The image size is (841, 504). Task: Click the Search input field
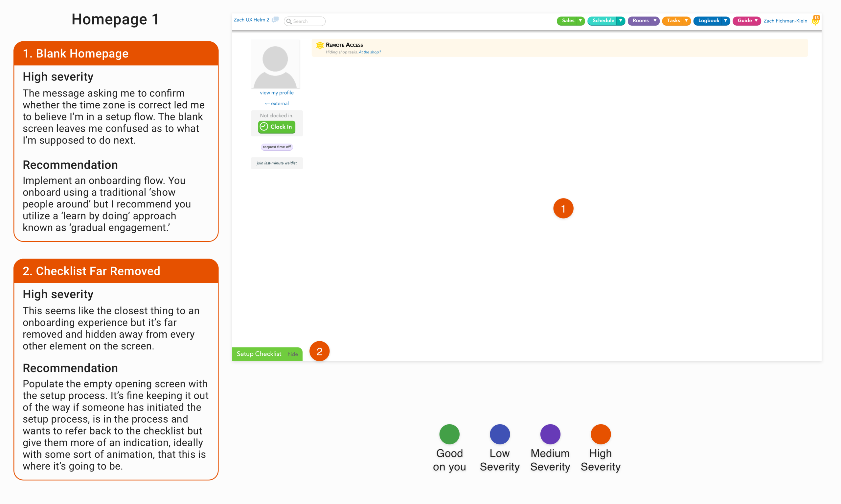point(307,21)
